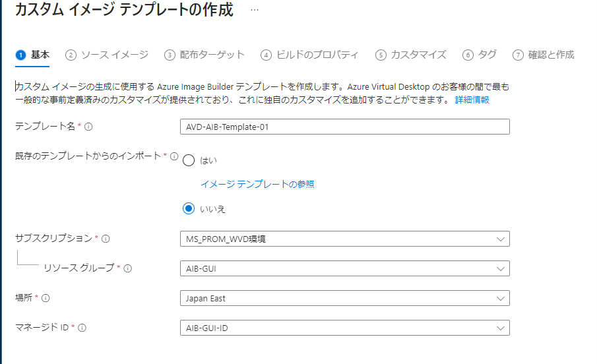Screen dimensions: 597x364
Task: Click the 詳細情報 link
Action: (x=472, y=100)
